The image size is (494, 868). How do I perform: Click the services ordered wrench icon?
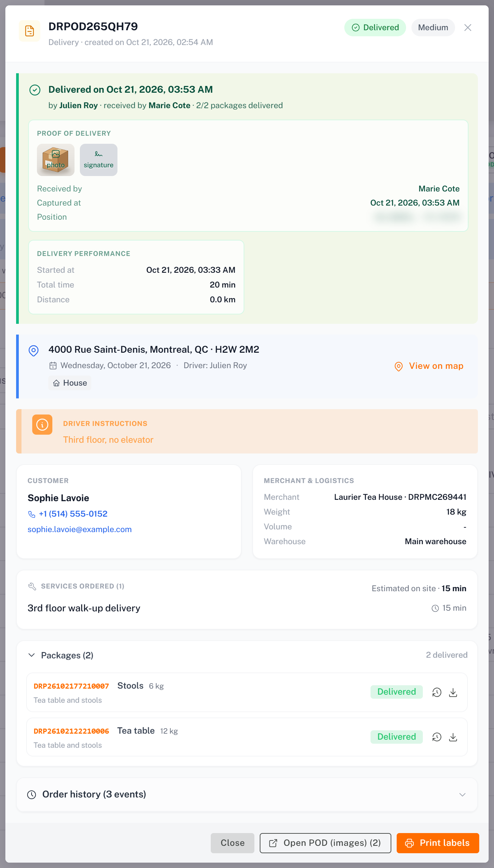[32, 587]
